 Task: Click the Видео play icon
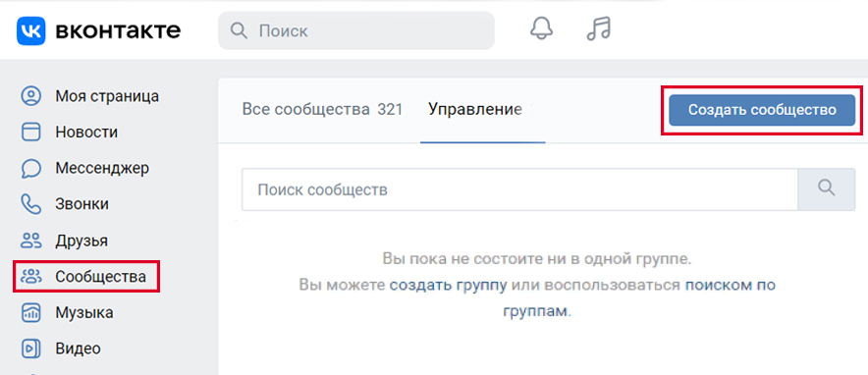pos(31,348)
